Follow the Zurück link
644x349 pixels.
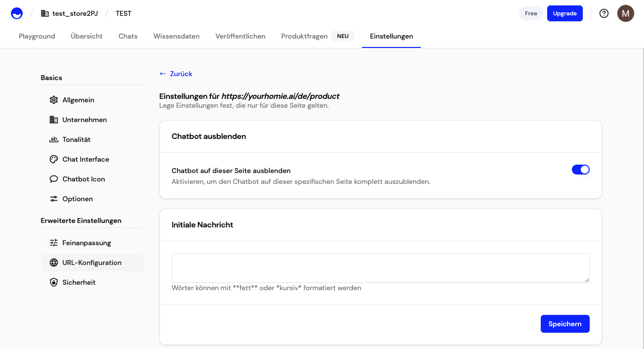pos(175,73)
